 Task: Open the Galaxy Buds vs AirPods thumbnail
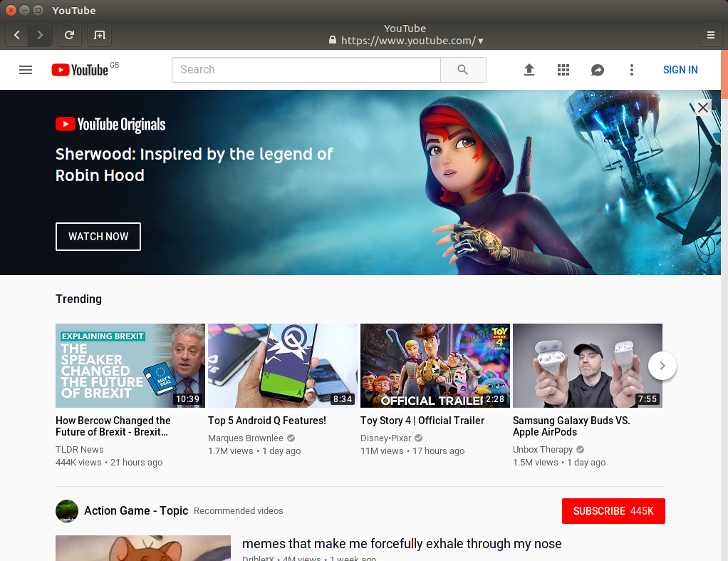[588, 366]
